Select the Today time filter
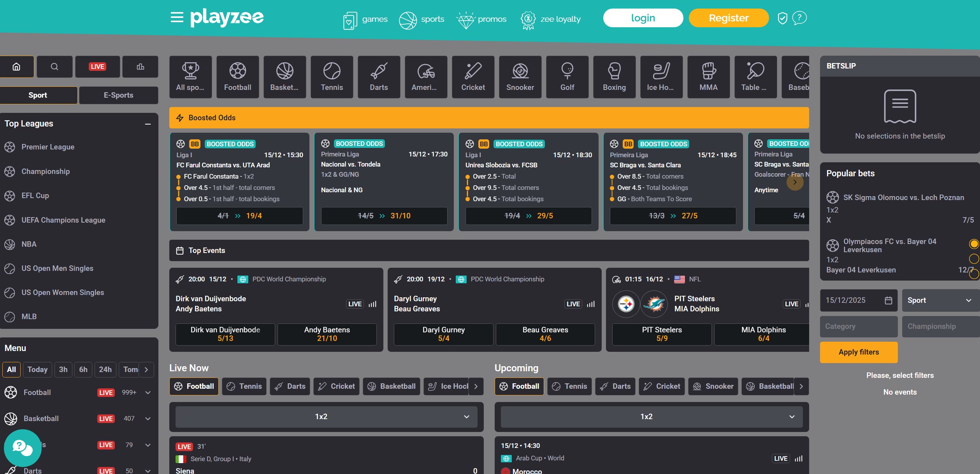 [37, 369]
